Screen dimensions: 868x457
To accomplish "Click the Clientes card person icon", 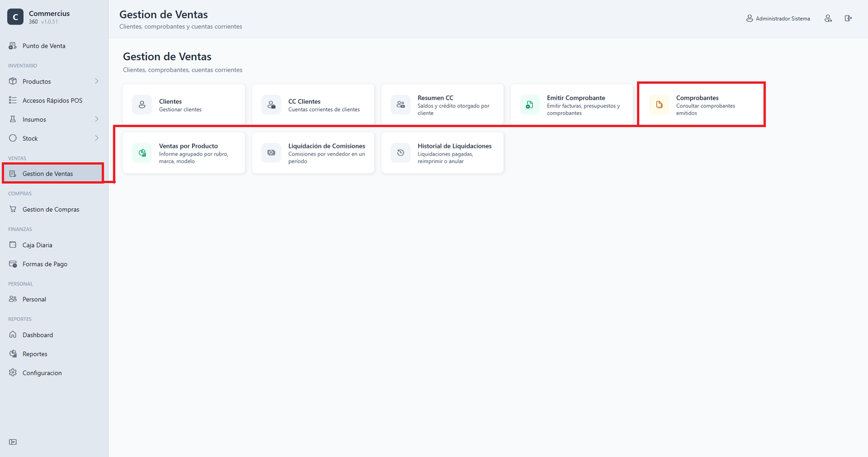I will pyautogui.click(x=142, y=105).
